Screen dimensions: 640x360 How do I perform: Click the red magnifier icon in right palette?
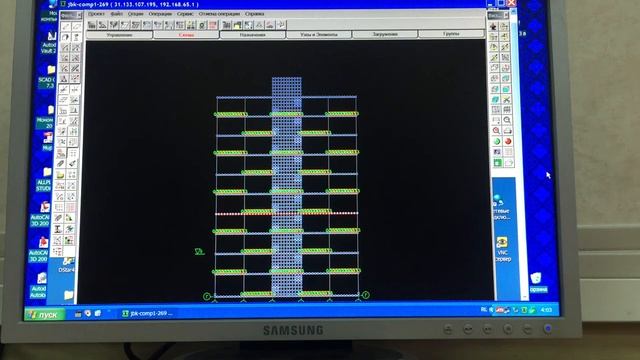pos(496,131)
